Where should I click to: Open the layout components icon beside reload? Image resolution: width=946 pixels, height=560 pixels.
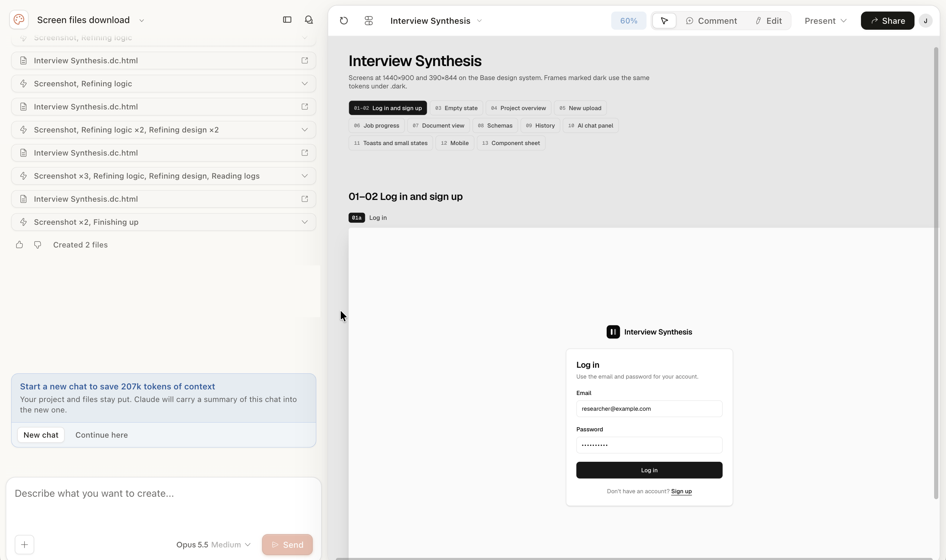[x=369, y=21]
